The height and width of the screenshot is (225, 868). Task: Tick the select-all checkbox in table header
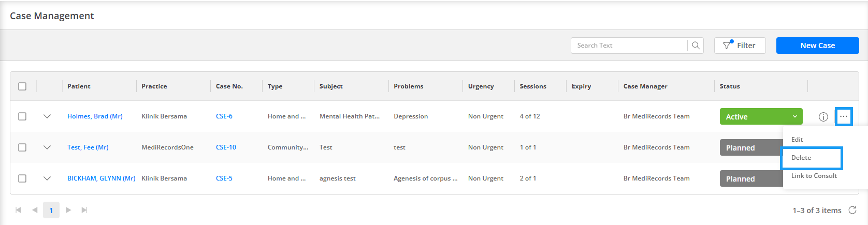22,86
